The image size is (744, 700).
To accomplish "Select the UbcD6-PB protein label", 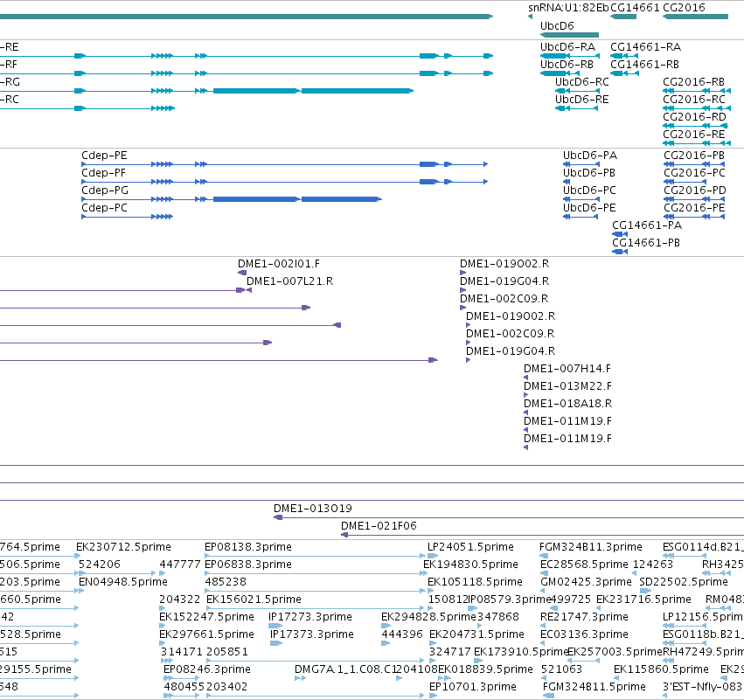I will 589,173.
